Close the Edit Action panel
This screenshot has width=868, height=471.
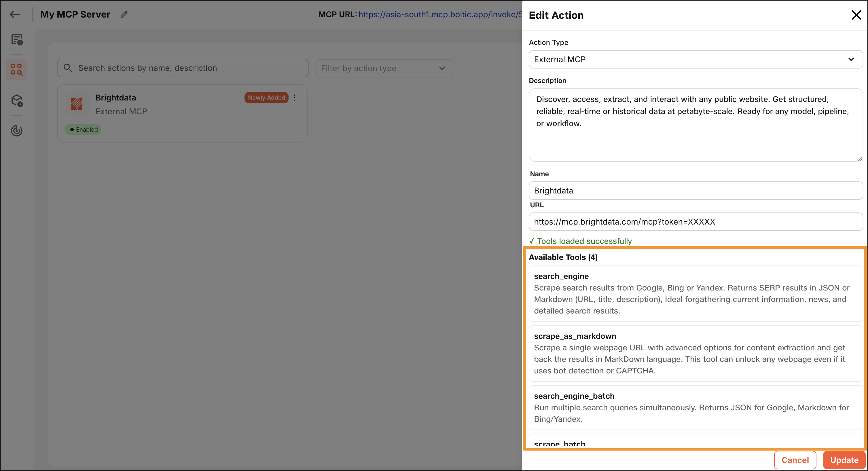856,15
